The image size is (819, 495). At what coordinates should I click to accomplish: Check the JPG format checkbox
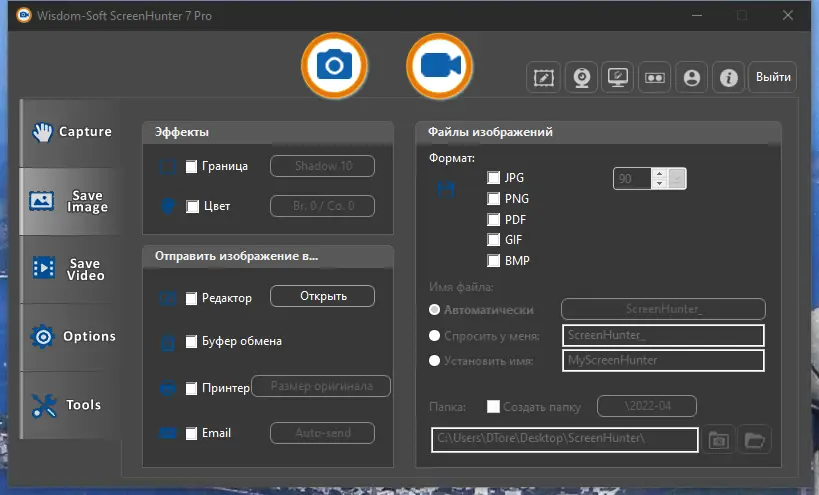point(494,178)
